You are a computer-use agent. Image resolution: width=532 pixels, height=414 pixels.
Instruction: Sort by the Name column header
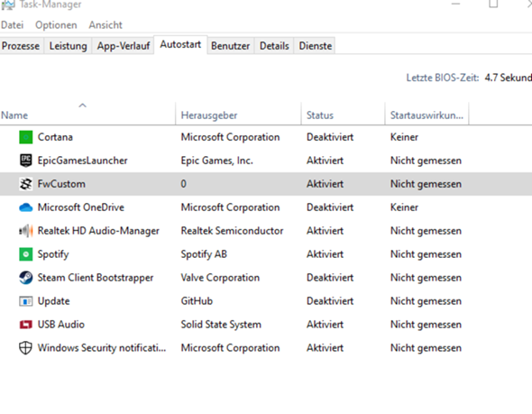[x=14, y=115]
